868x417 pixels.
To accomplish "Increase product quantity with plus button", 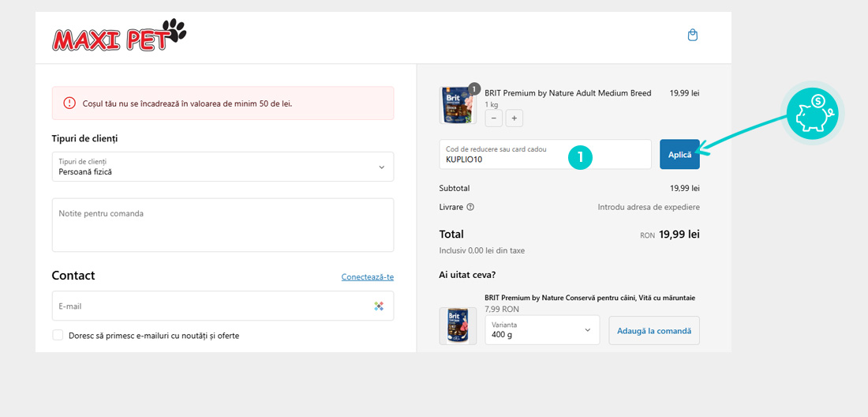I will [514, 118].
